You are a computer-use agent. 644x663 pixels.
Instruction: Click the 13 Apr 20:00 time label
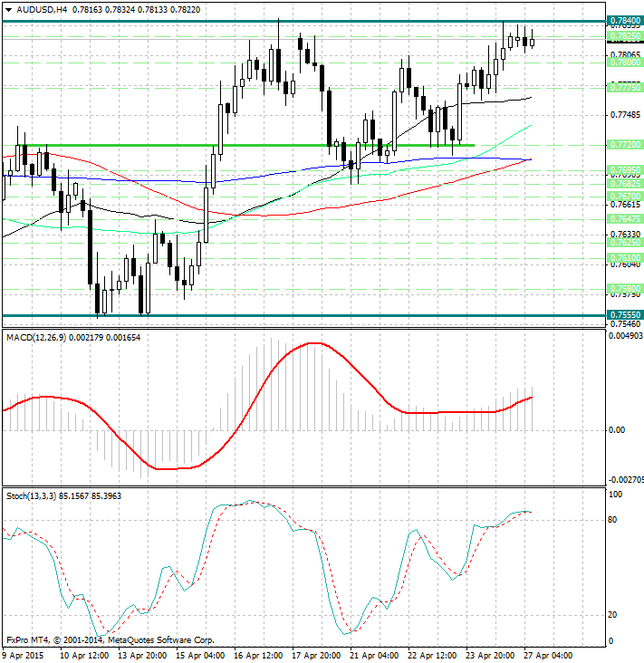(x=142, y=656)
